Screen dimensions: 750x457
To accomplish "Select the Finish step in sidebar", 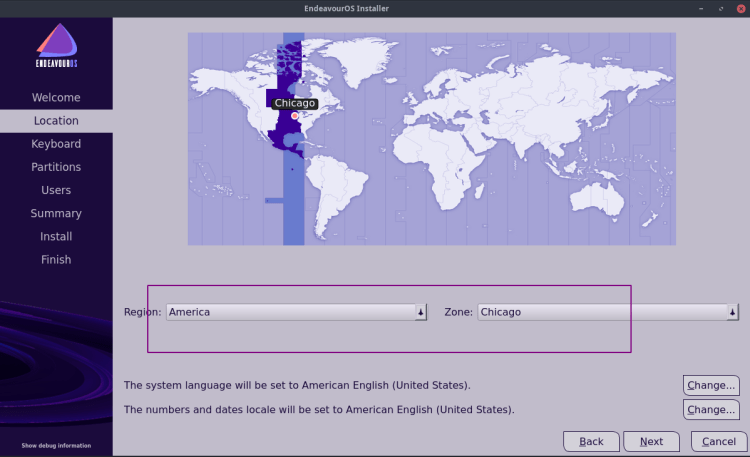I will pos(56,259).
